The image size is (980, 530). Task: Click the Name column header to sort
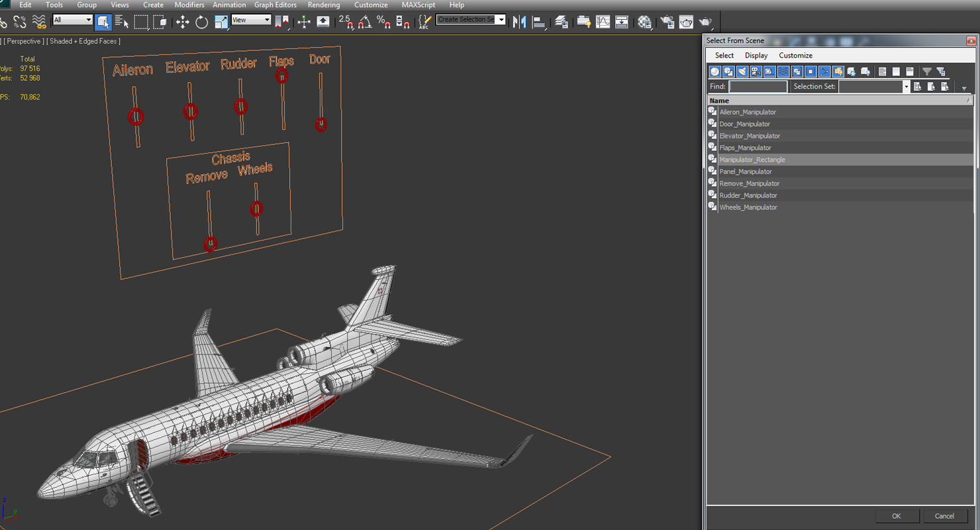[840, 101]
